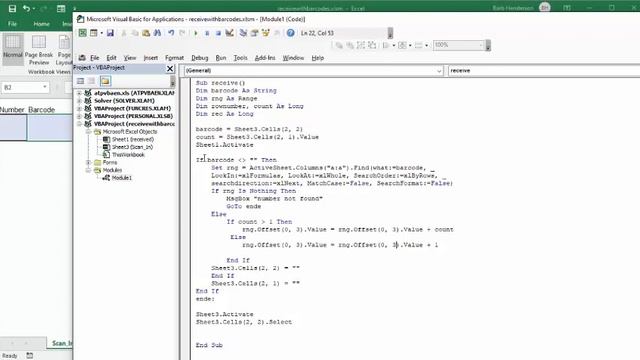Select Page Break Preview in Excel
This screenshot has width=640, height=360.
coord(39,49)
